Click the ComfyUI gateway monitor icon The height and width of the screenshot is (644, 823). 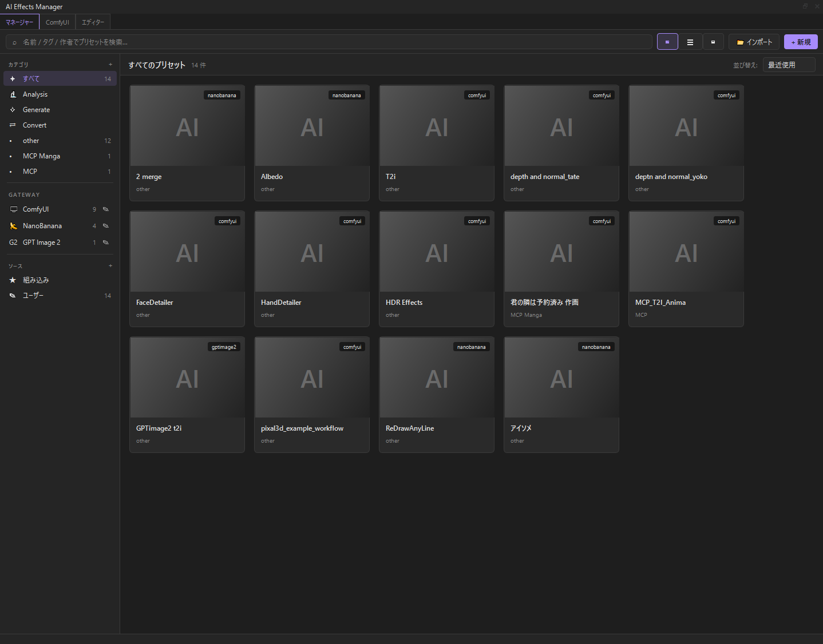14,209
